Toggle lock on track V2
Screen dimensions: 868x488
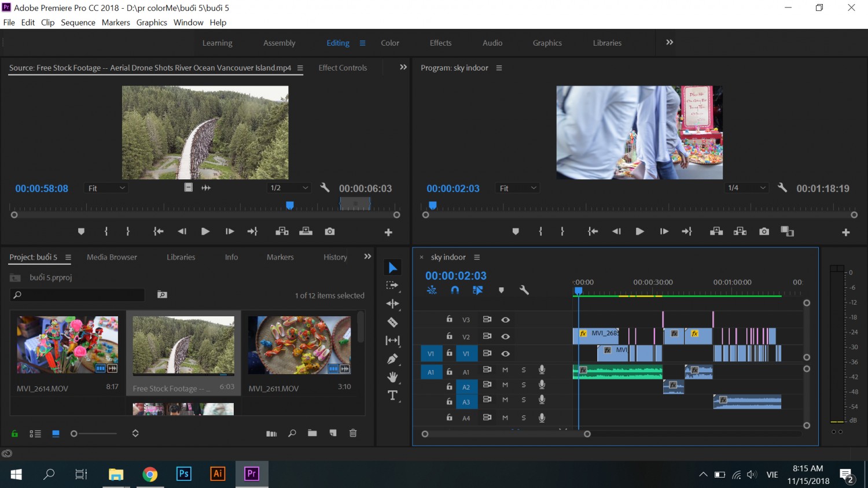pos(449,336)
